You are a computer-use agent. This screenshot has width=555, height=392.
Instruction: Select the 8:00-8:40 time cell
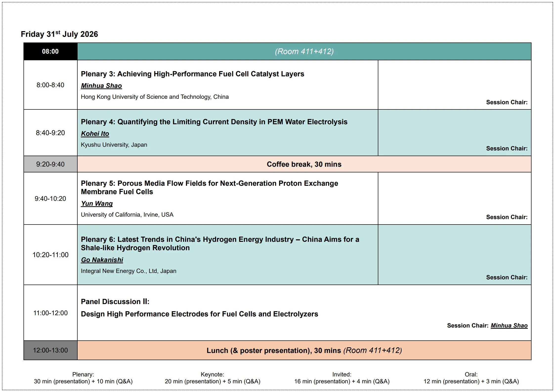click(x=50, y=85)
